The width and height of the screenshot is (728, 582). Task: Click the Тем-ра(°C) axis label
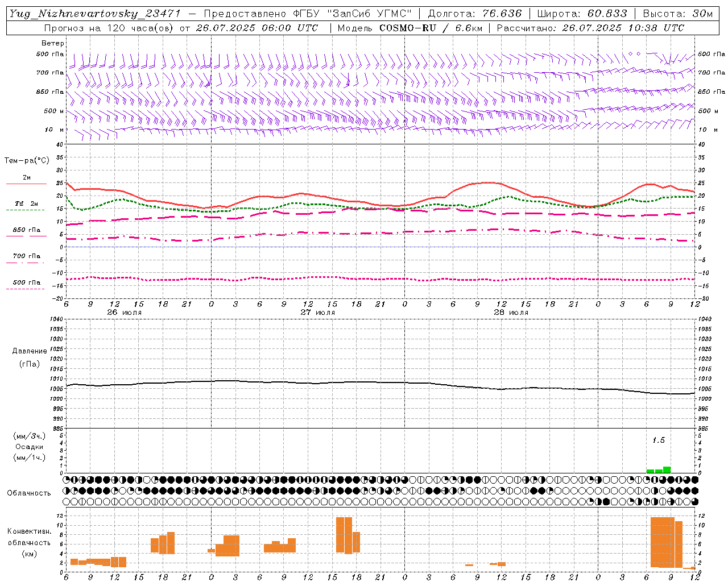click(27, 161)
